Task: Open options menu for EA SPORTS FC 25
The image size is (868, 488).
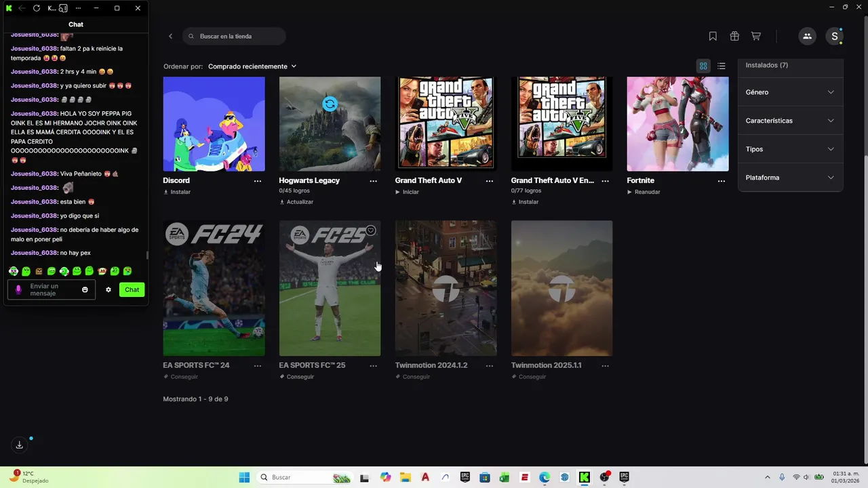Action: 374,365
